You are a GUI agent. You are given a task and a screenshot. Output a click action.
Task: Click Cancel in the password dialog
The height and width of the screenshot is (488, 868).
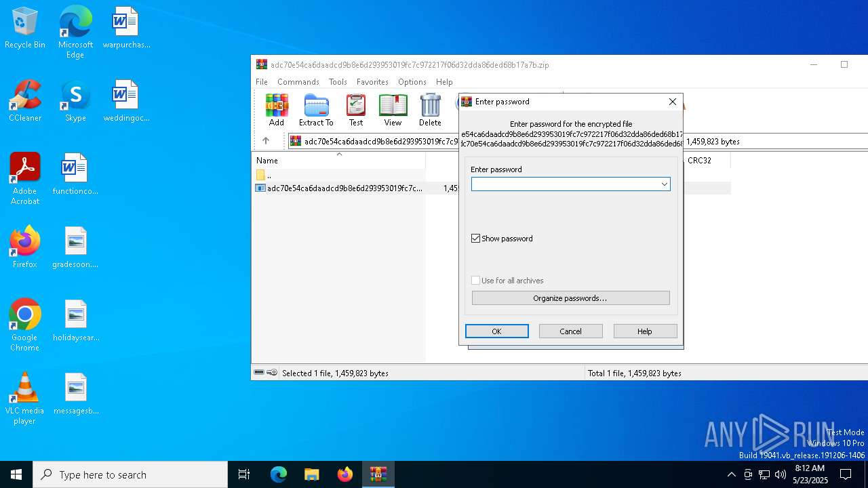[570, 331]
